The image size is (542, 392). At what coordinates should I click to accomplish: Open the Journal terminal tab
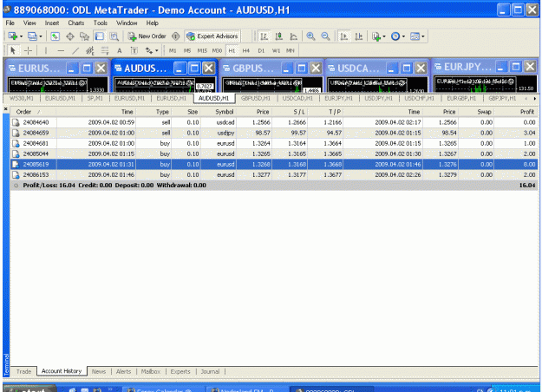click(210, 371)
